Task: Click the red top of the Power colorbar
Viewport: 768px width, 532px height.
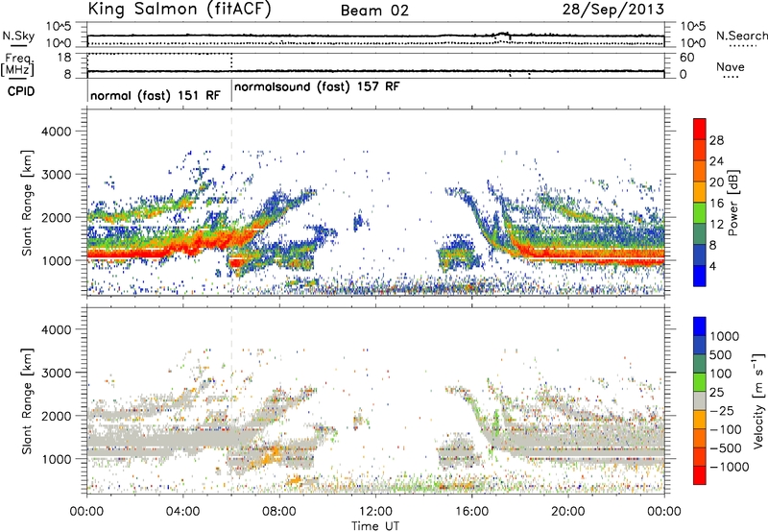Action: pyautogui.click(x=700, y=129)
